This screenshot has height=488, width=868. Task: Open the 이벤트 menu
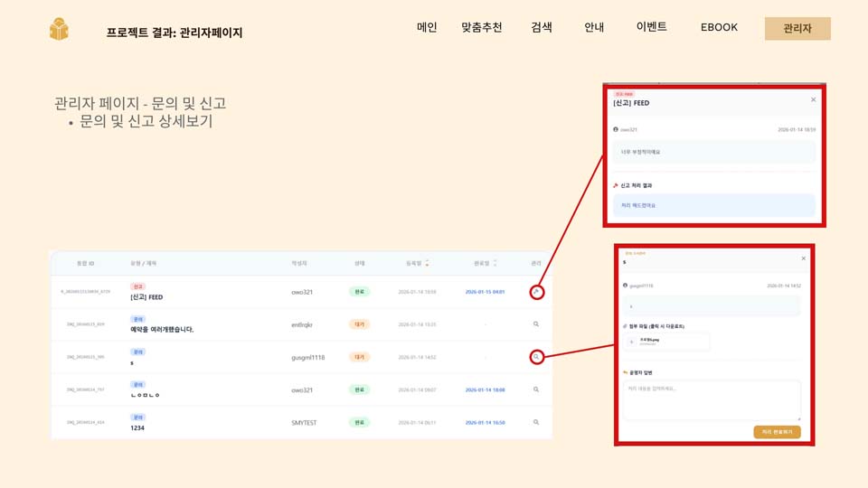point(651,27)
